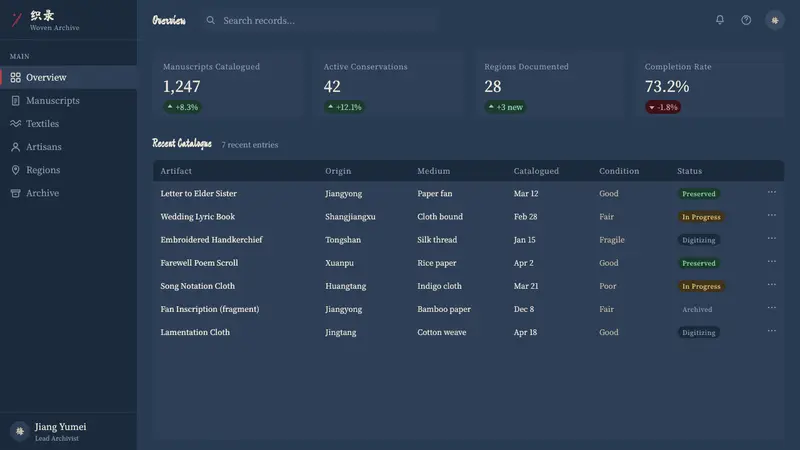Click In Progress status of Song Notation Cloth
Image resolution: width=800 pixels, height=450 pixels.
(701, 286)
